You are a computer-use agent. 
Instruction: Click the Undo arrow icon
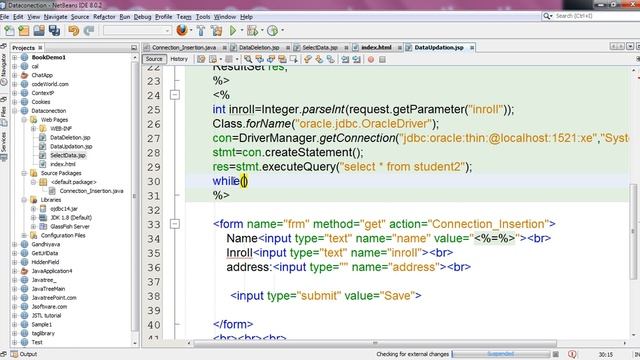(74, 31)
